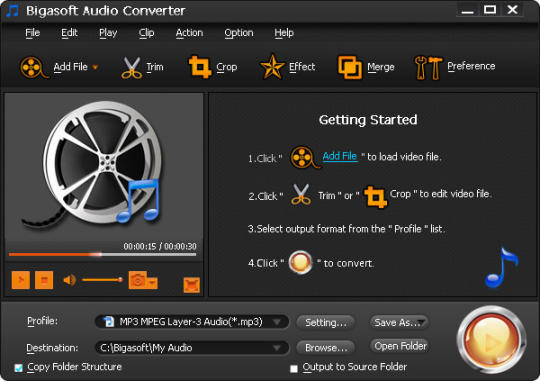The height and width of the screenshot is (381, 540).
Task: Minimize the Bigasoft Audio Converter window
Action: point(467,10)
